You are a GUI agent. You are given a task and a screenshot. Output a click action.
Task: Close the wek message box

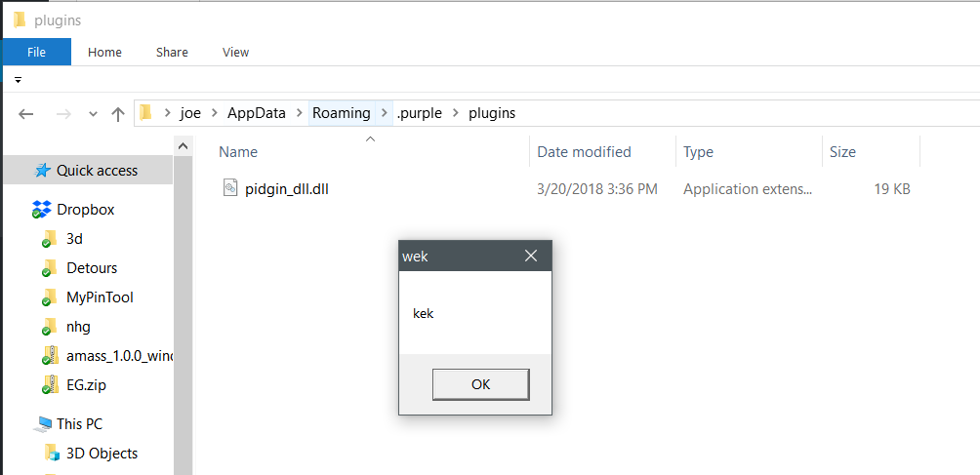531,256
